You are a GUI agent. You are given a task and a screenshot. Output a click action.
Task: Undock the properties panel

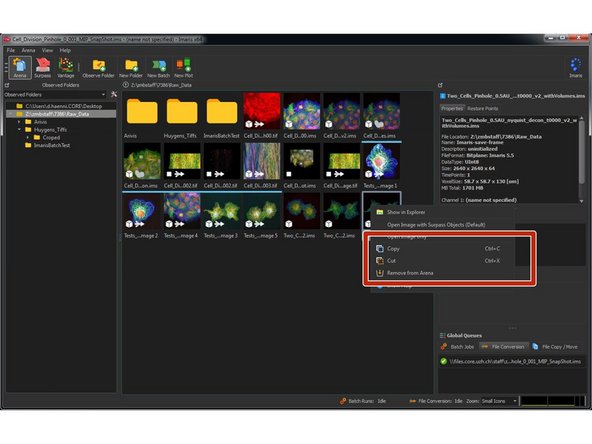(x=440, y=85)
